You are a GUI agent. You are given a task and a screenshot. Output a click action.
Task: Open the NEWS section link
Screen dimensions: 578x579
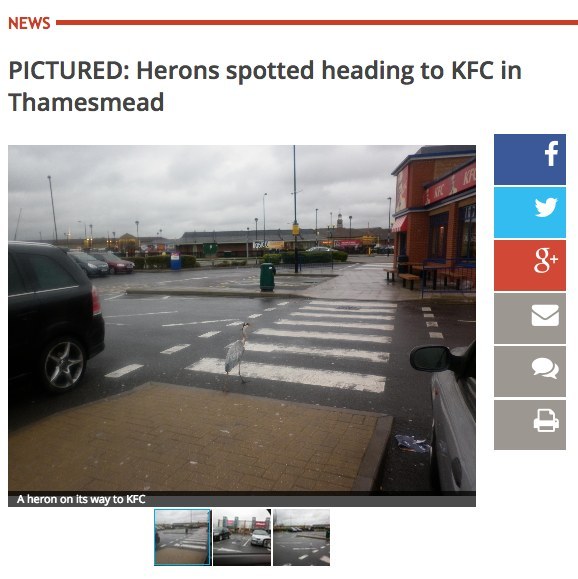pyautogui.click(x=29, y=23)
